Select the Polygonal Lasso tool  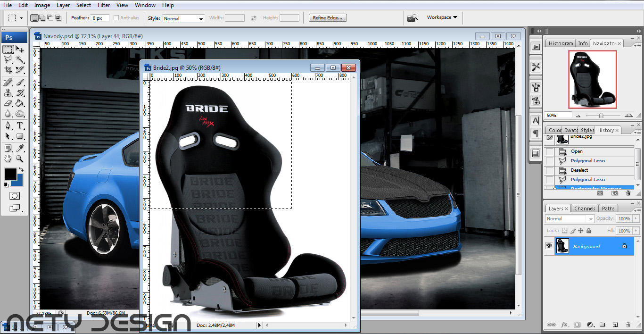[x=8, y=59]
